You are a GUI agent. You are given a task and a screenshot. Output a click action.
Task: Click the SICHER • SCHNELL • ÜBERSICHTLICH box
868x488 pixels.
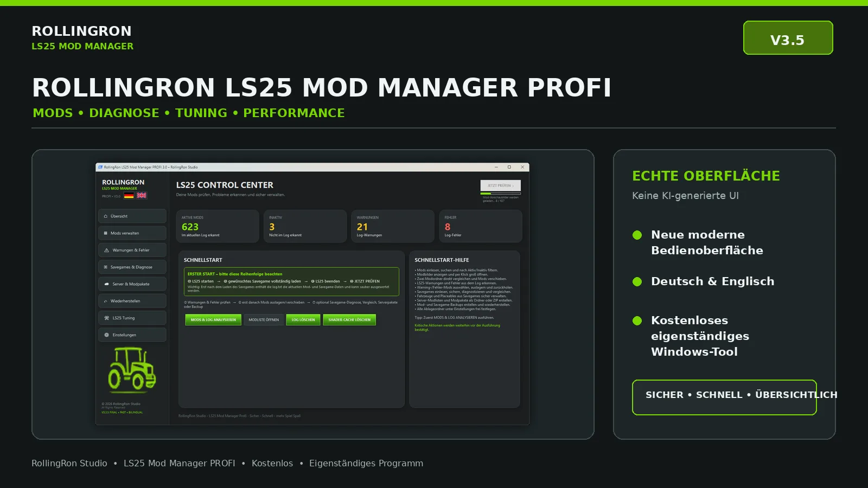tap(724, 397)
